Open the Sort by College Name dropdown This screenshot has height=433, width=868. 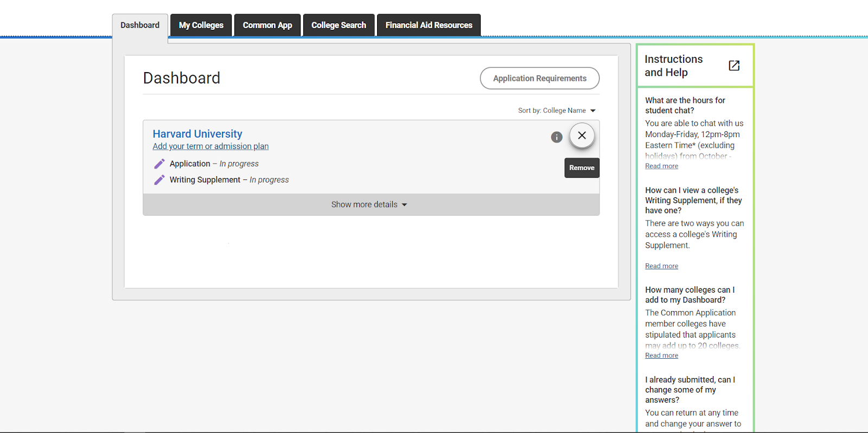[x=557, y=111]
